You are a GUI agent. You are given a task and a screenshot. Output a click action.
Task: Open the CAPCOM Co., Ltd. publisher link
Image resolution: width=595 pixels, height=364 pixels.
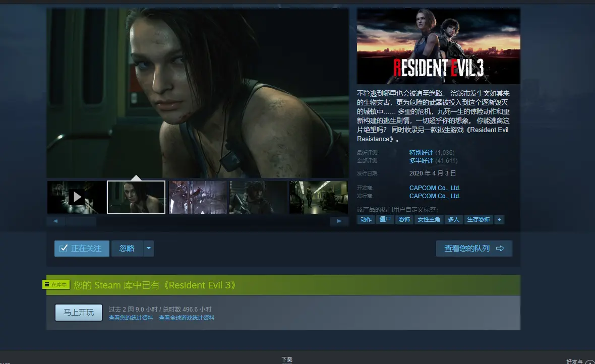point(435,196)
